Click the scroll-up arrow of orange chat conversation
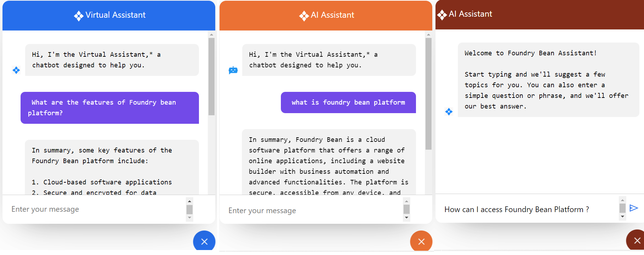Screen dimensions: 644x255 (x=428, y=35)
